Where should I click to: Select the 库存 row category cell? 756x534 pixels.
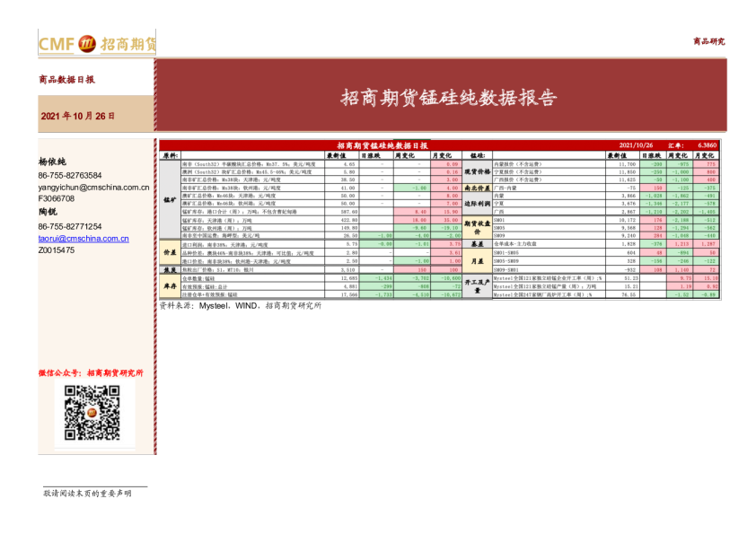[x=169, y=286]
